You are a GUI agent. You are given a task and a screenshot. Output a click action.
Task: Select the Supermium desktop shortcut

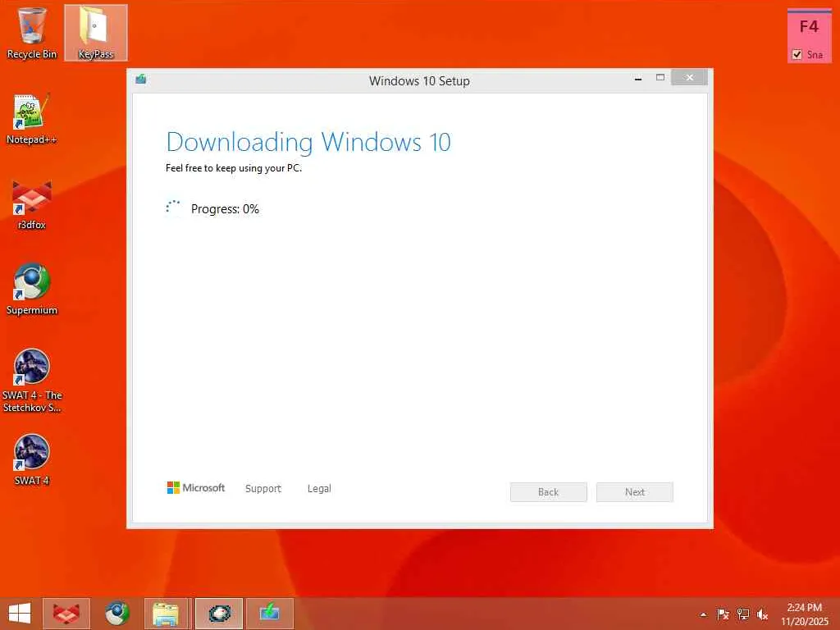click(32, 290)
